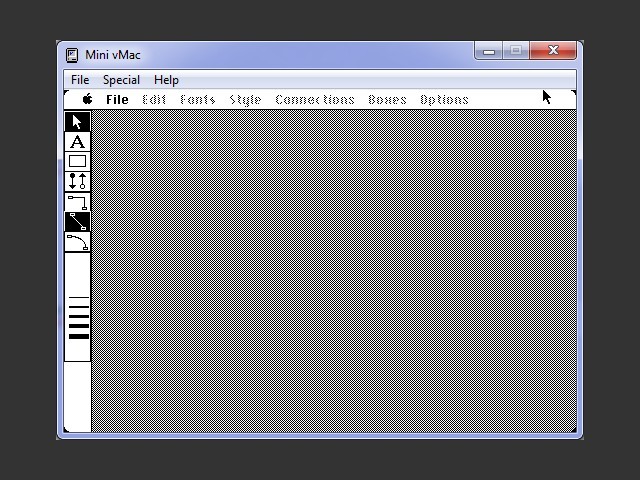Open the Mini vMac Help menu
The width and height of the screenshot is (640, 480).
tap(166, 80)
